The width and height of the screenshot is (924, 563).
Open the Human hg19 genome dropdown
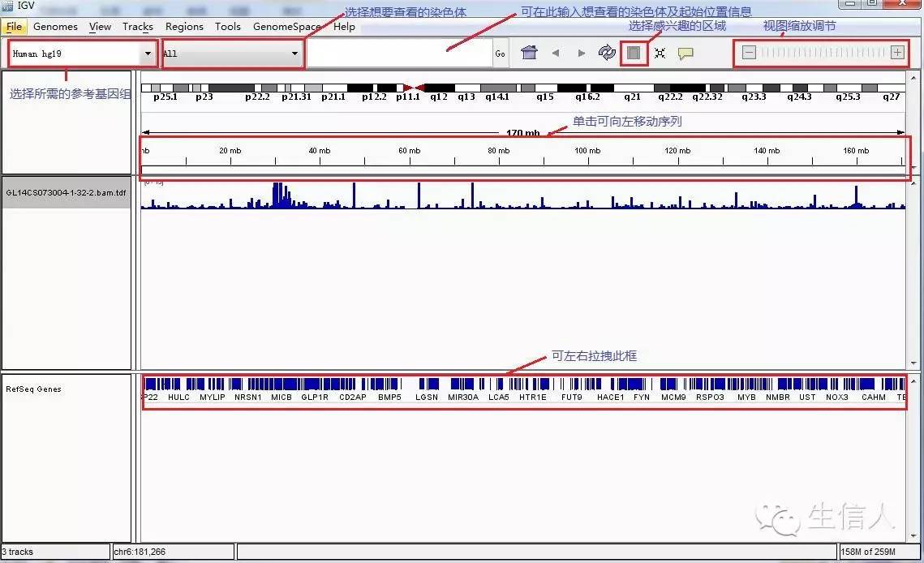(82, 54)
